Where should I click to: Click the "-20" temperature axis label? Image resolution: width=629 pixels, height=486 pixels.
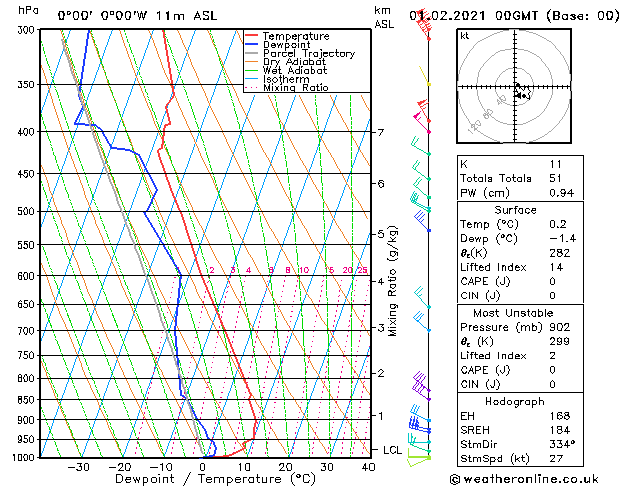(x=120, y=467)
